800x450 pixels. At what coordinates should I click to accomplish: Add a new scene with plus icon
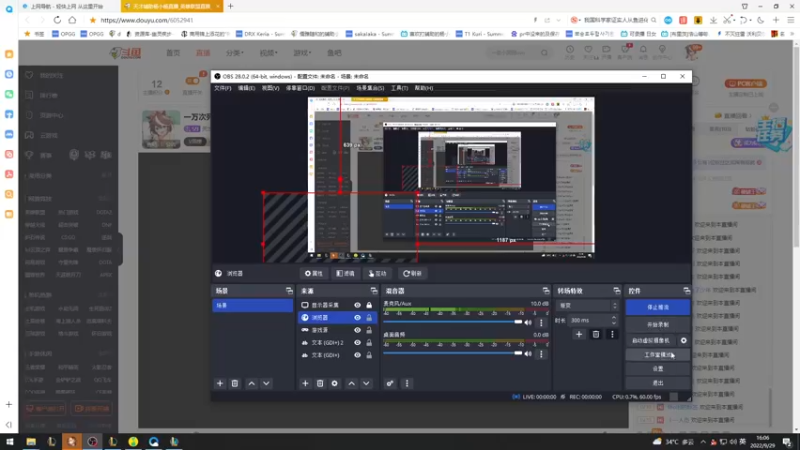click(220, 383)
